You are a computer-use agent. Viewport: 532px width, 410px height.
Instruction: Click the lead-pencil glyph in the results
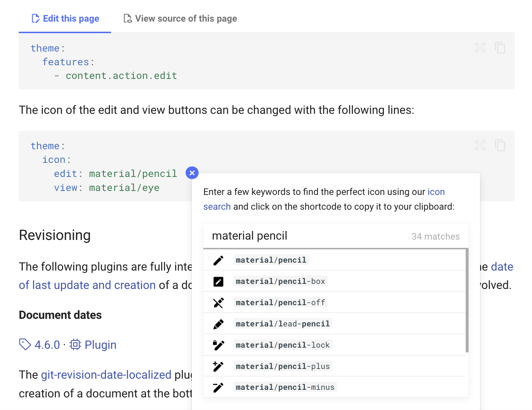(x=218, y=324)
